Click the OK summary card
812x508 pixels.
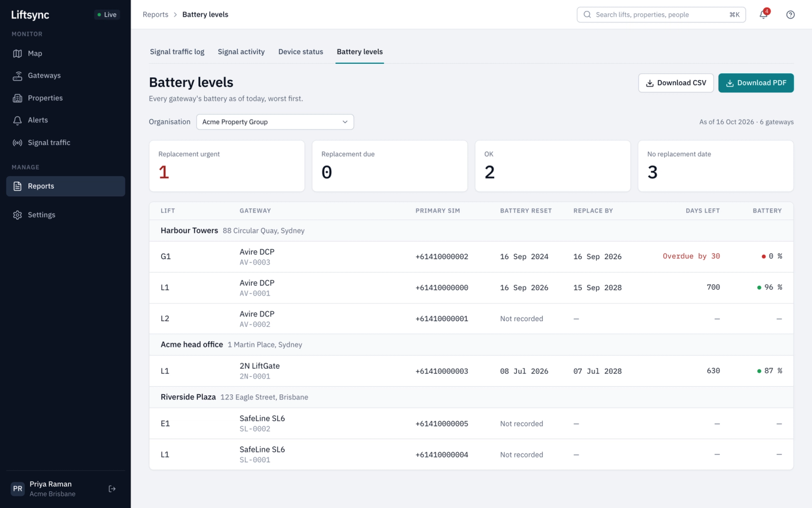click(553, 166)
